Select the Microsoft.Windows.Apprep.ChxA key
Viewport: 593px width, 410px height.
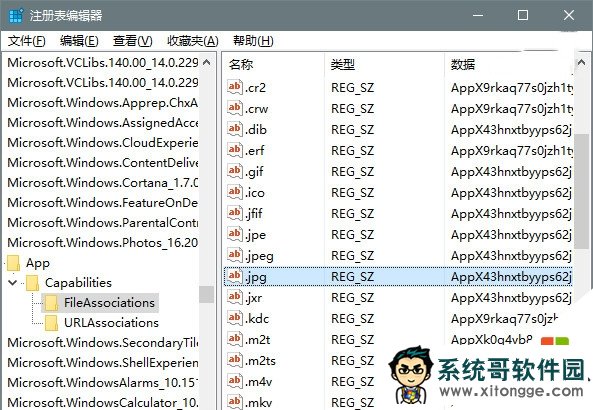[102, 102]
